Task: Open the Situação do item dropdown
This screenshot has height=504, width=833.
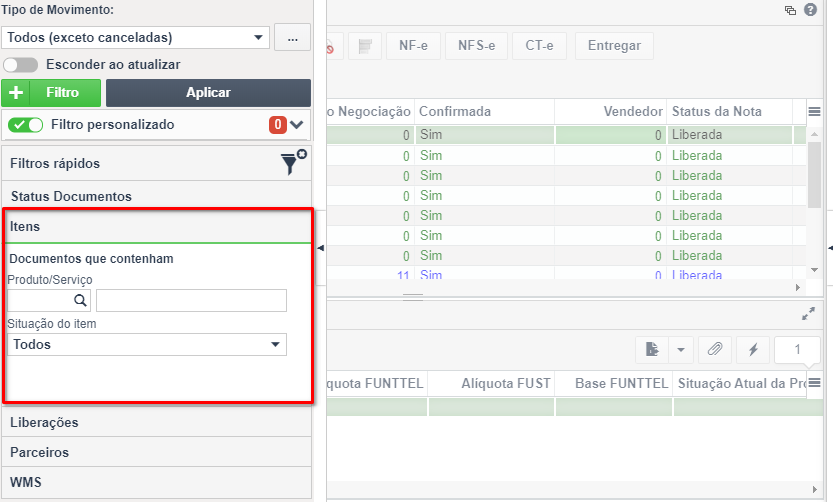Action: pos(147,345)
